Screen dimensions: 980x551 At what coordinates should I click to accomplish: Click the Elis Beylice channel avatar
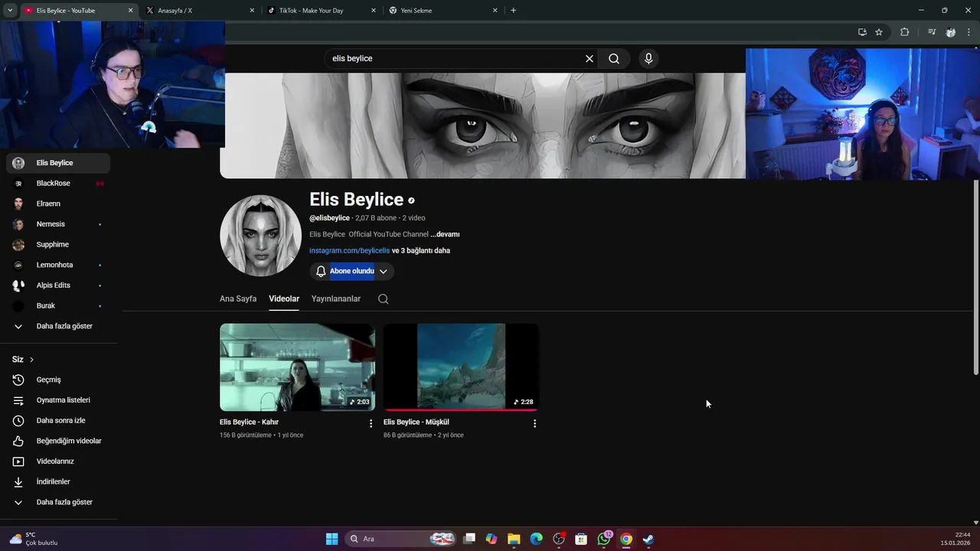[x=260, y=235]
